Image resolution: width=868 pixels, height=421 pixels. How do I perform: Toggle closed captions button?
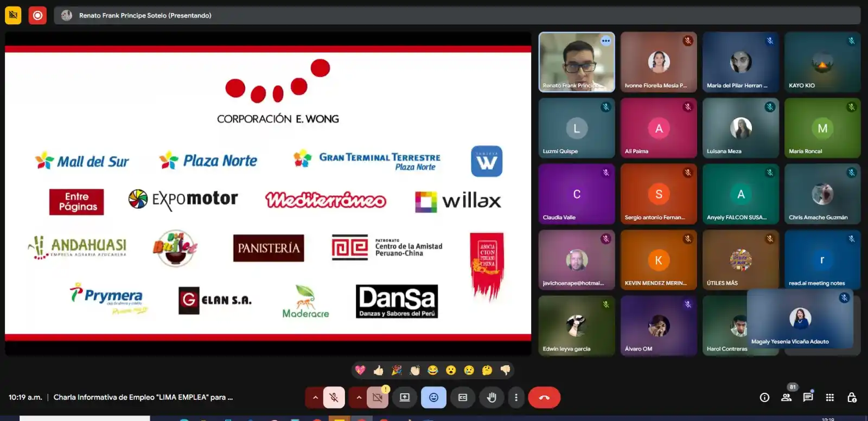(x=463, y=398)
